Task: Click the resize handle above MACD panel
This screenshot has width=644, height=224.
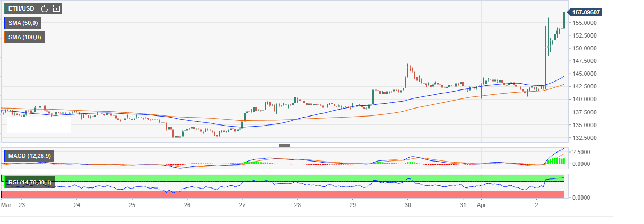Action: point(284,145)
